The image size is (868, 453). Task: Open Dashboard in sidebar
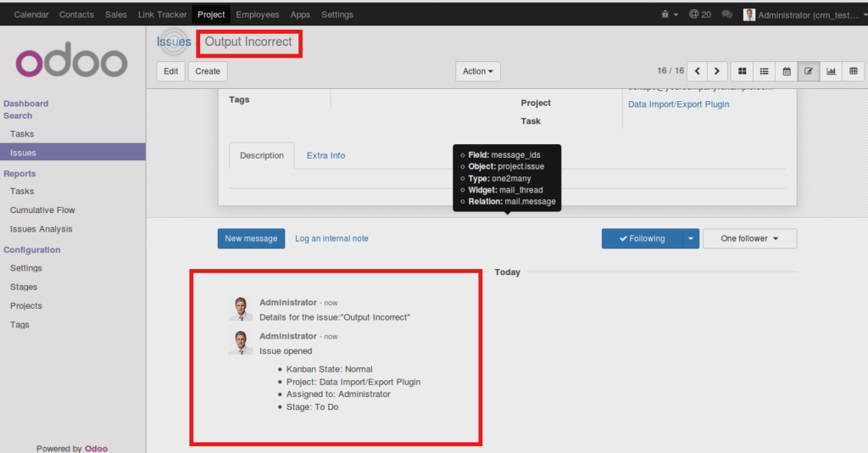(26, 103)
